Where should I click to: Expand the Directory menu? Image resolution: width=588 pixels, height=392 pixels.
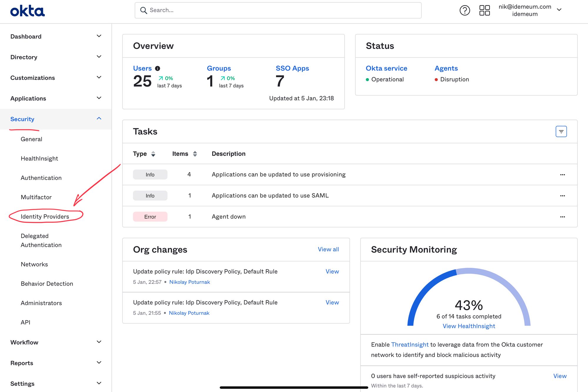point(56,57)
